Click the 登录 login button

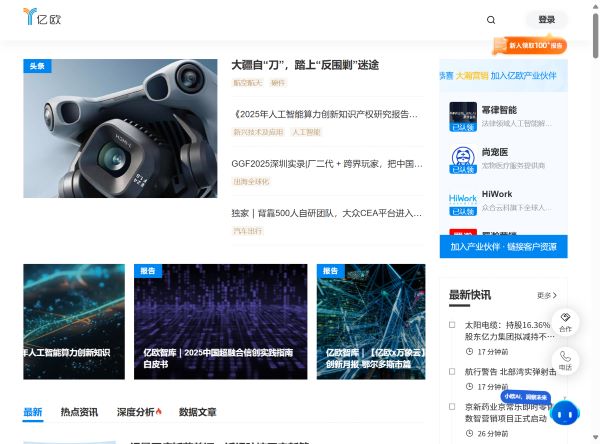click(546, 20)
